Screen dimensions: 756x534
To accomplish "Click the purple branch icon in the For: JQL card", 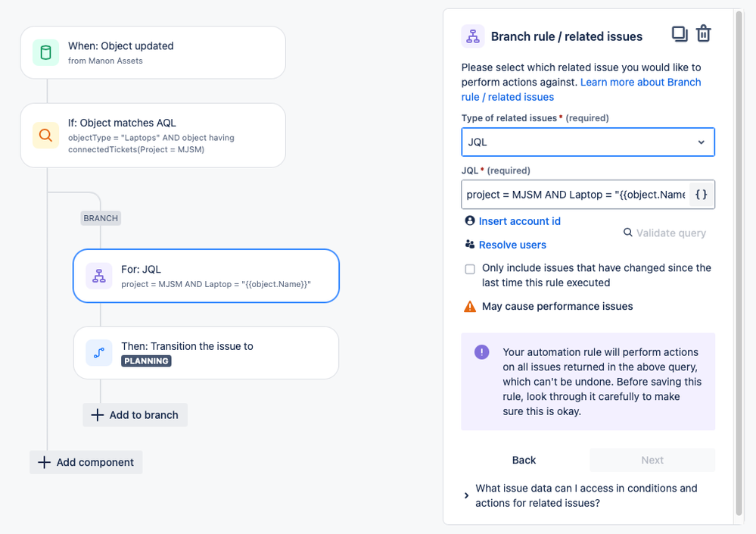I will pos(99,276).
